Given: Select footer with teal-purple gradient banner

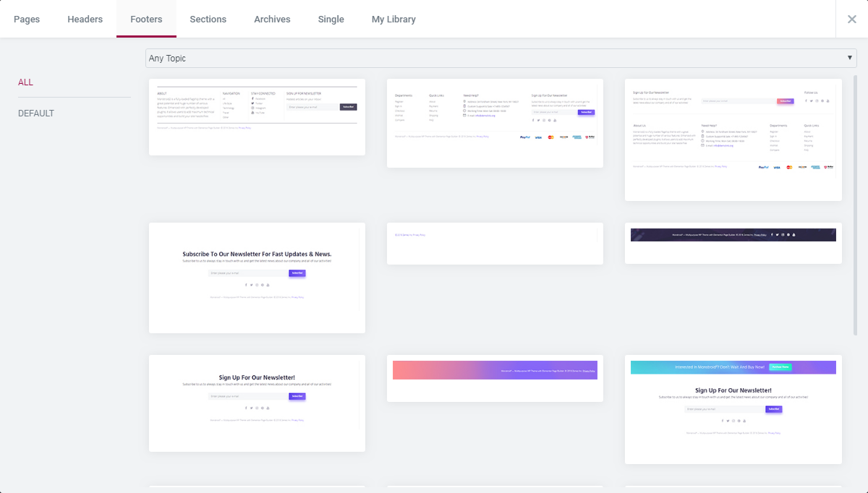Looking at the screenshot, I should coord(733,409).
